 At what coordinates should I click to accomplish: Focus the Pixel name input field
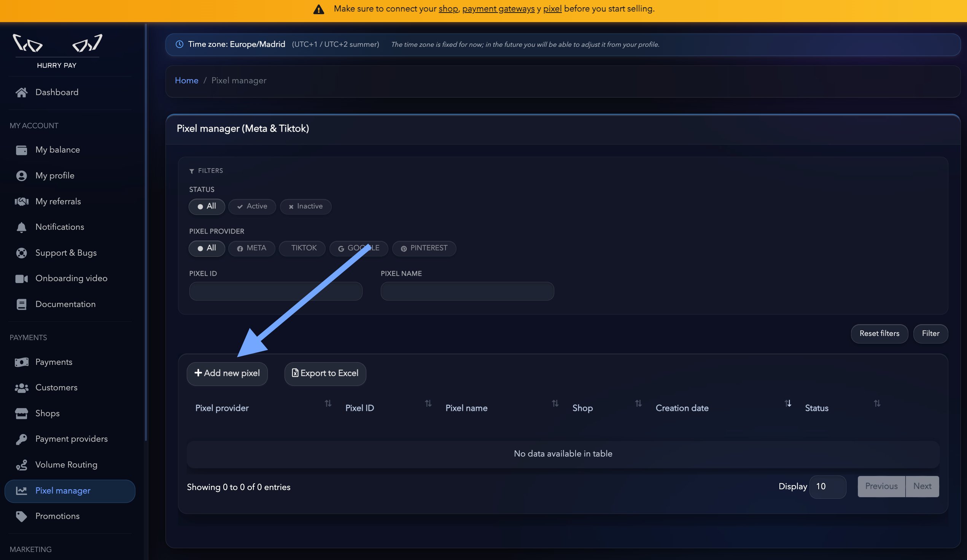click(x=467, y=291)
